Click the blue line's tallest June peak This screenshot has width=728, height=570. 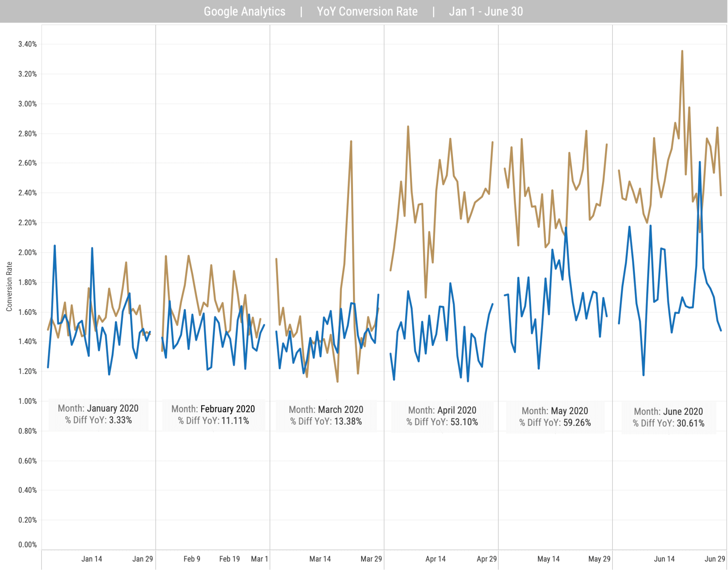[x=700, y=163]
